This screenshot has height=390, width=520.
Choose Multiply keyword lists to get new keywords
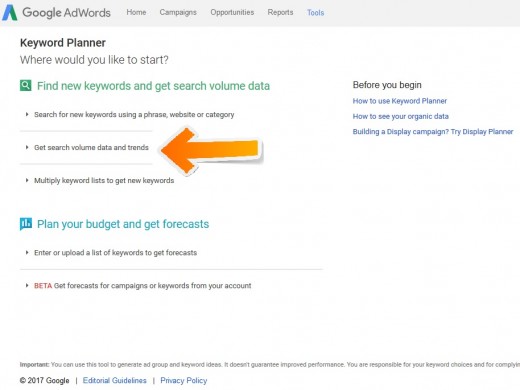[104, 180]
